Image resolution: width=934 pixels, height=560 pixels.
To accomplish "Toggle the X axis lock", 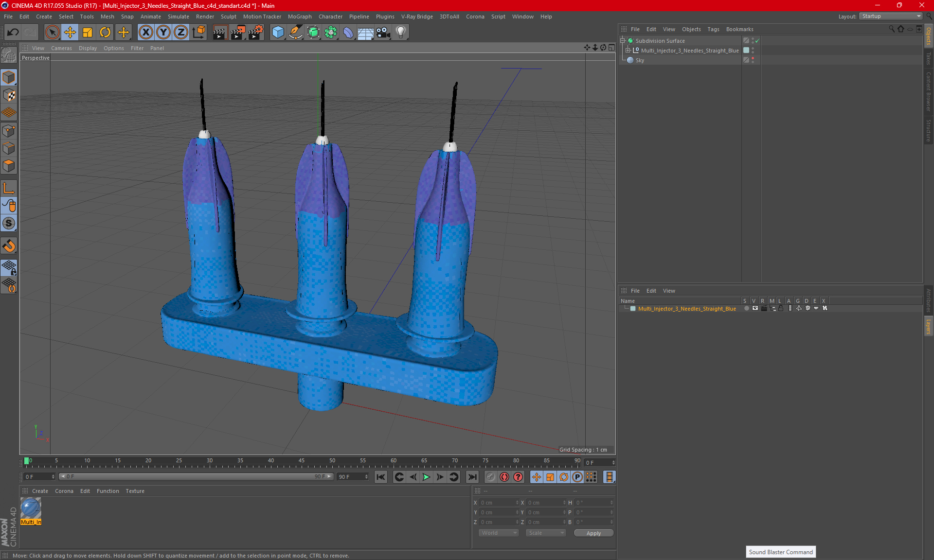I will [145, 33].
